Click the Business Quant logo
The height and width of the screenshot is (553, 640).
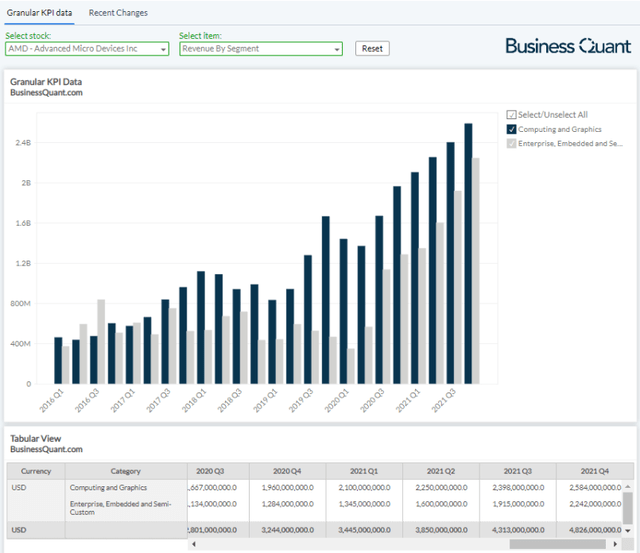pyautogui.click(x=567, y=46)
